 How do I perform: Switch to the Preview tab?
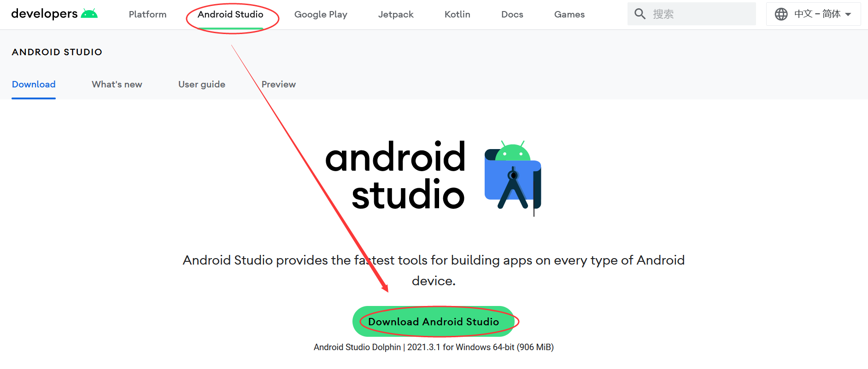[x=279, y=84]
